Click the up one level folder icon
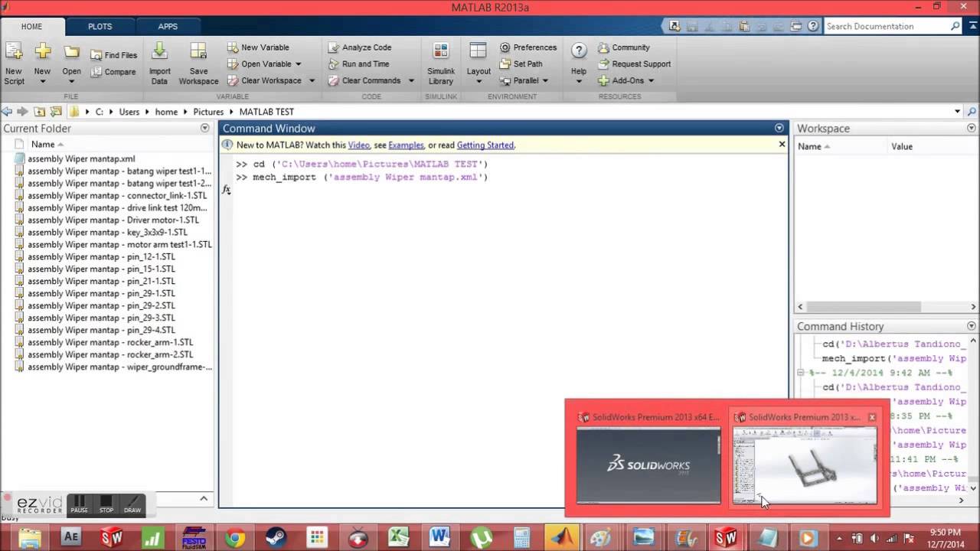Image resolution: width=980 pixels, height=551 pixels. tap(40, 112)
